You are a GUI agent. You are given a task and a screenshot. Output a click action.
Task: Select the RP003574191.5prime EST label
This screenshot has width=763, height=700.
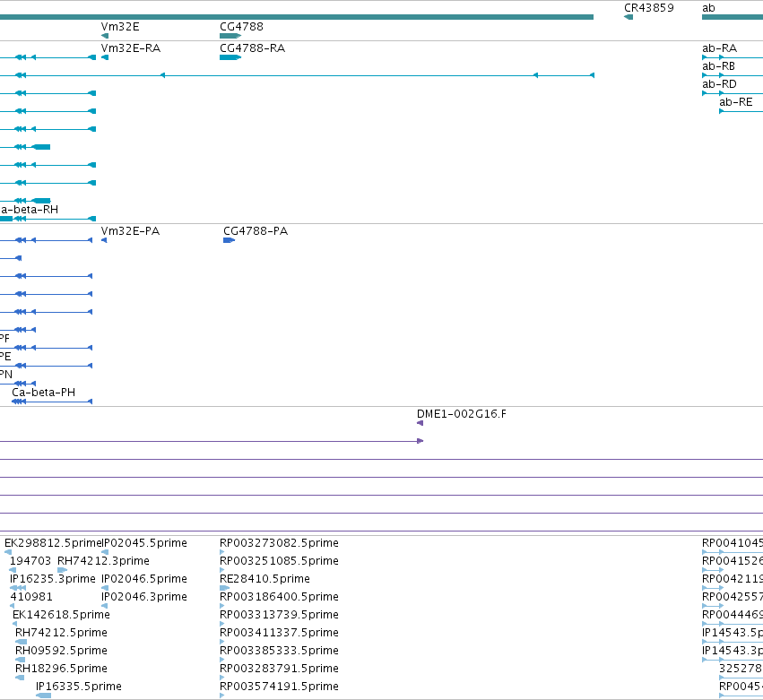coord(280,687)
